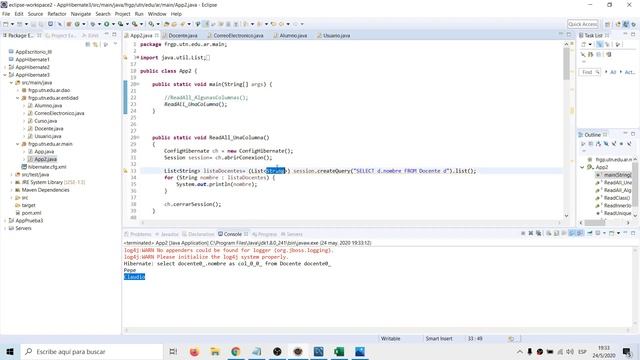Click the Remove All Terminated Launches icon

[x=539, y=233]
